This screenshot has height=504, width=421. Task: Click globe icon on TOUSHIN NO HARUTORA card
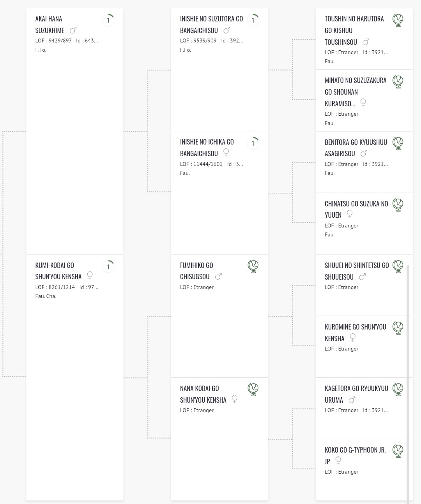398,20
